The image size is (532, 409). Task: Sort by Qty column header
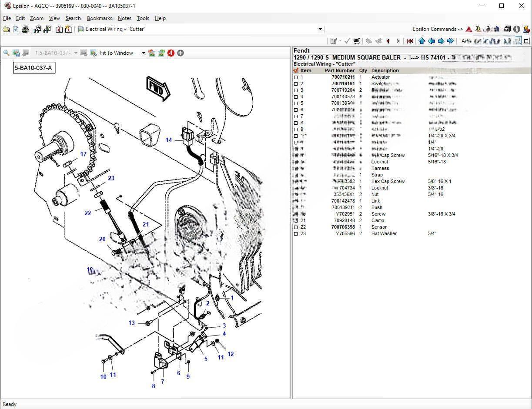[363, 70]
